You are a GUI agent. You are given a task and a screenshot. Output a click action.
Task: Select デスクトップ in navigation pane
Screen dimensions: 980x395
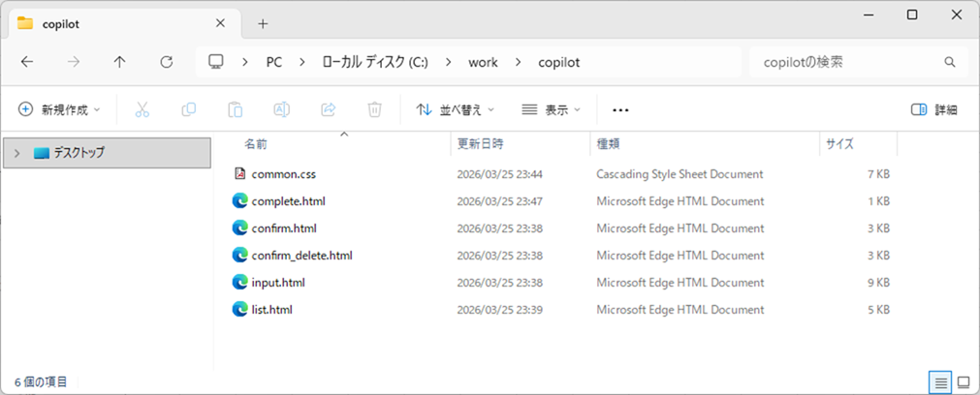[107, 153]
